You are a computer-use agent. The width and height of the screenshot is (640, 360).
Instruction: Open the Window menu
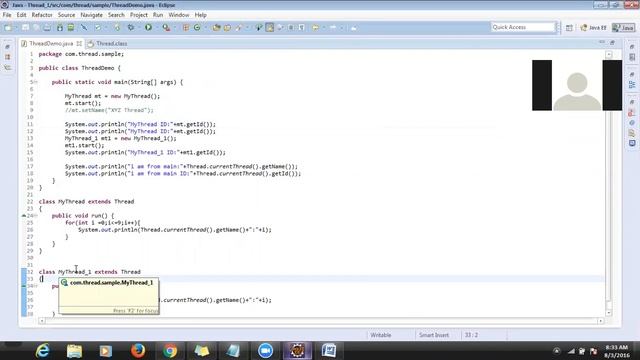(179, 15)
